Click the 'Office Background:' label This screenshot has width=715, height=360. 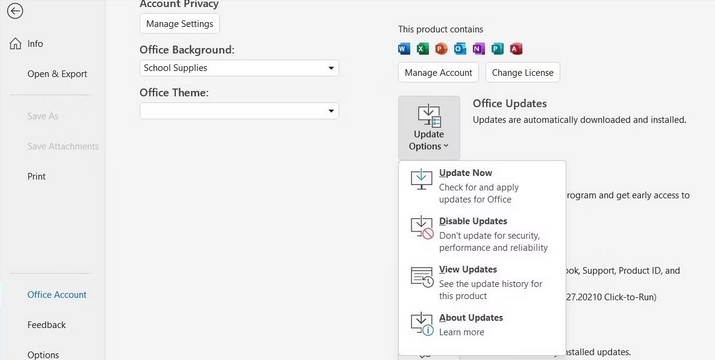click(x=187, y=50)
